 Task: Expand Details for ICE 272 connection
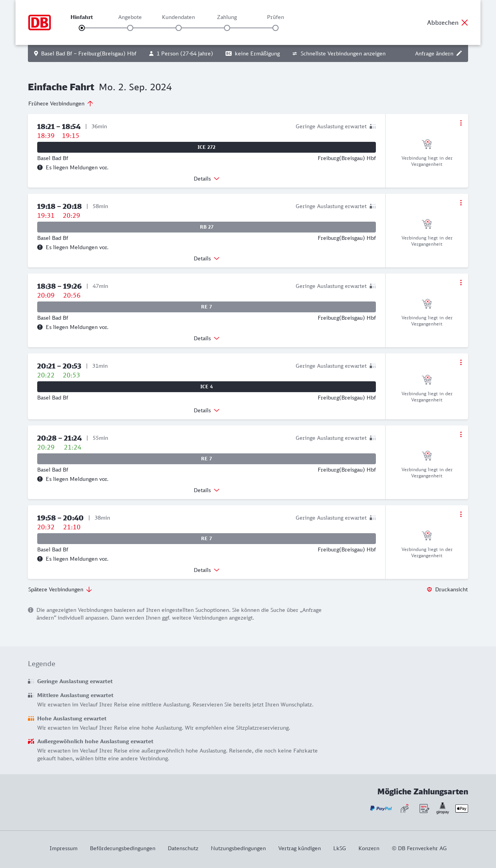point(207,179)
